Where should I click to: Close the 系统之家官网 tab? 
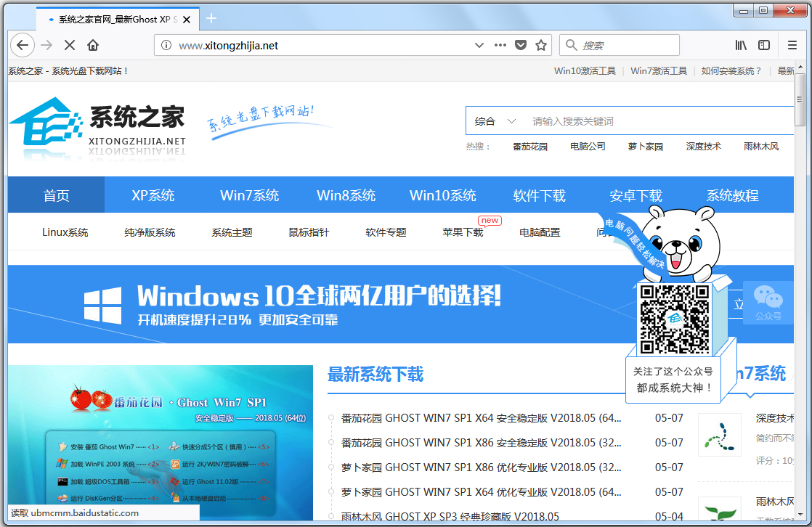(x=187, y=19)
